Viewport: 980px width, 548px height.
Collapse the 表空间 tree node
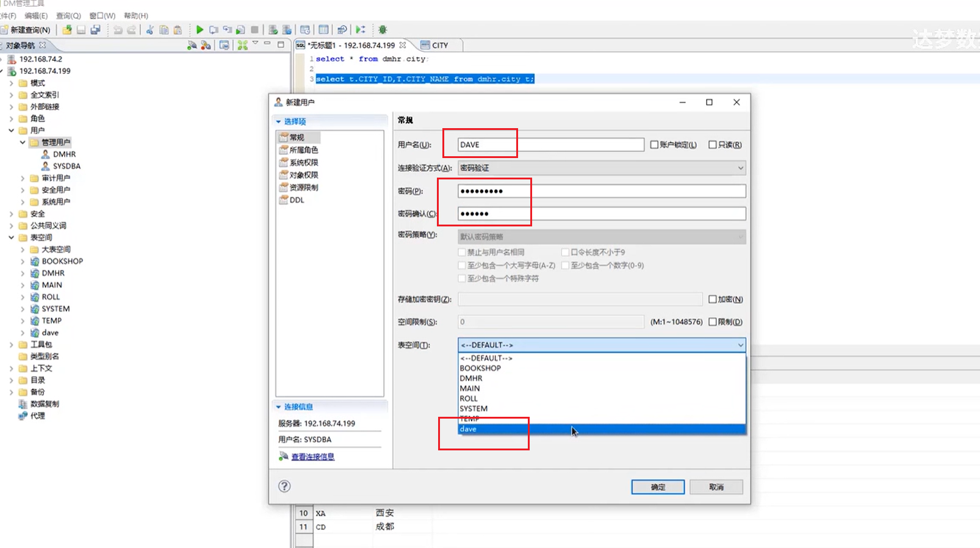(11, 237)
